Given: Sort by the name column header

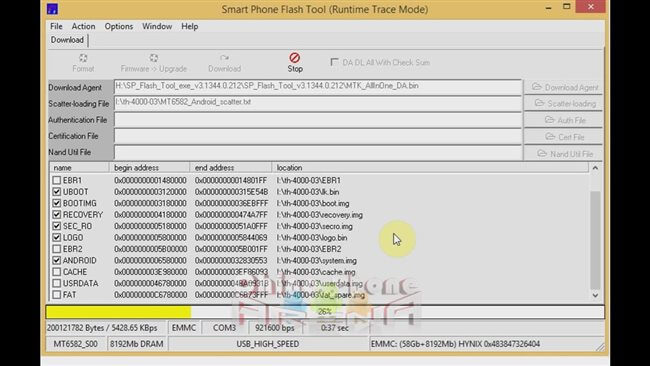Looking at the screenshot, I should click(79, 168).
